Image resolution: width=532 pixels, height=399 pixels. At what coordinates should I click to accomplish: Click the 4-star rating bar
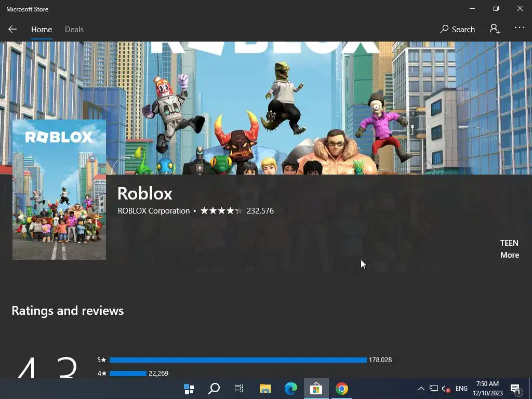pos(128,373)
